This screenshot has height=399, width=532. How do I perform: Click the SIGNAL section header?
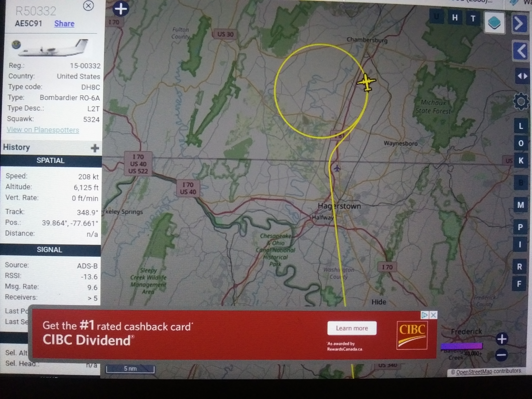(50, 250)
